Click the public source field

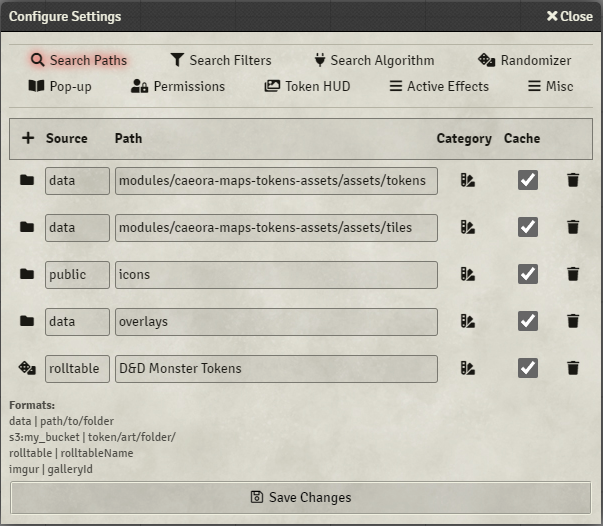77,275
